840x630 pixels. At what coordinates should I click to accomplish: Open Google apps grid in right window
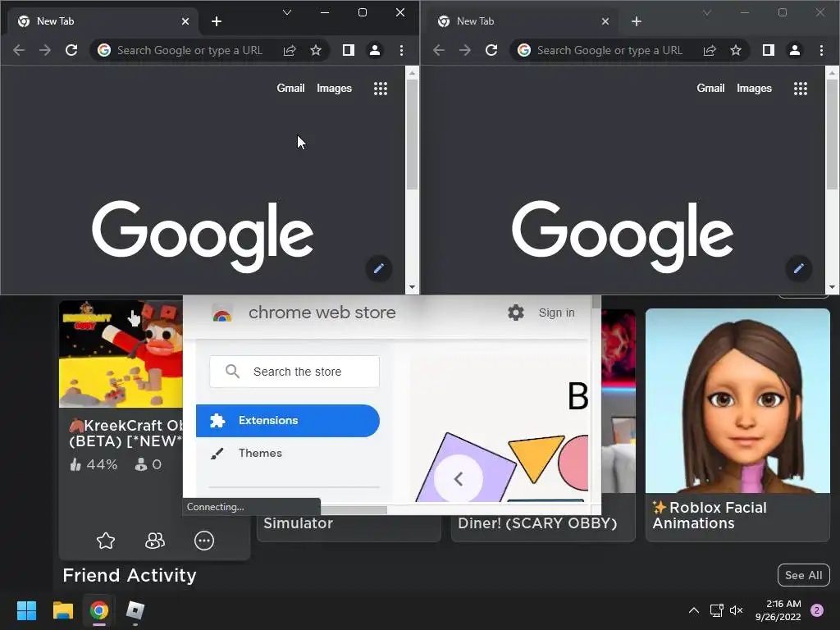point(801,89)
